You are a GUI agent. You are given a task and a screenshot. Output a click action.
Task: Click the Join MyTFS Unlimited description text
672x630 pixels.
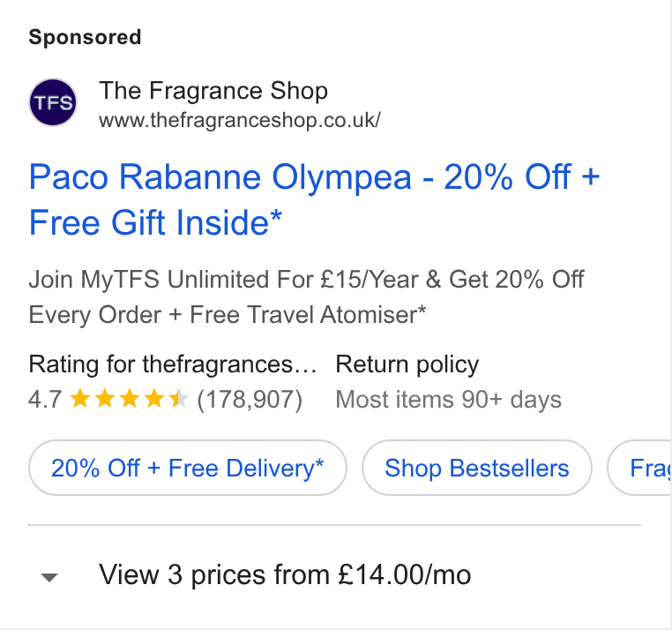pos(306,296)
